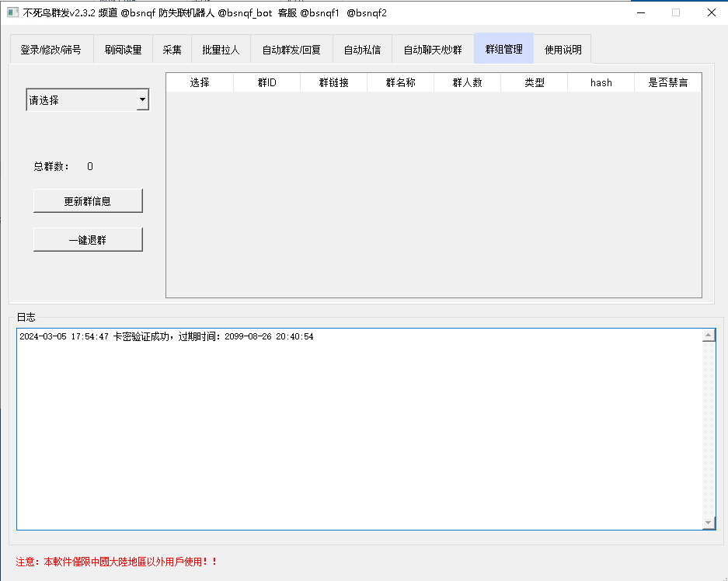Open the 自动群发/回复 tab

tap(291, 50)
